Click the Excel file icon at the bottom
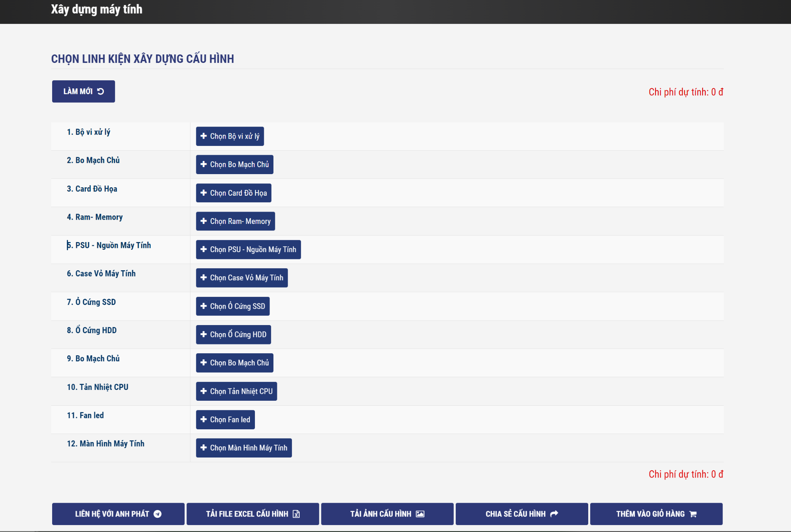 pos(296,514)
